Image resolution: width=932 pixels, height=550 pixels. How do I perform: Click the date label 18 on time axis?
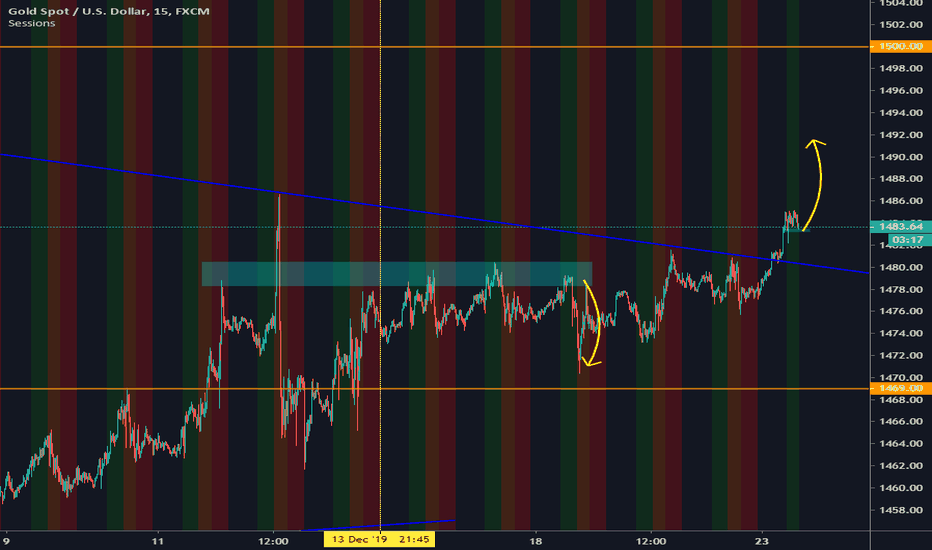click(536, 541)
